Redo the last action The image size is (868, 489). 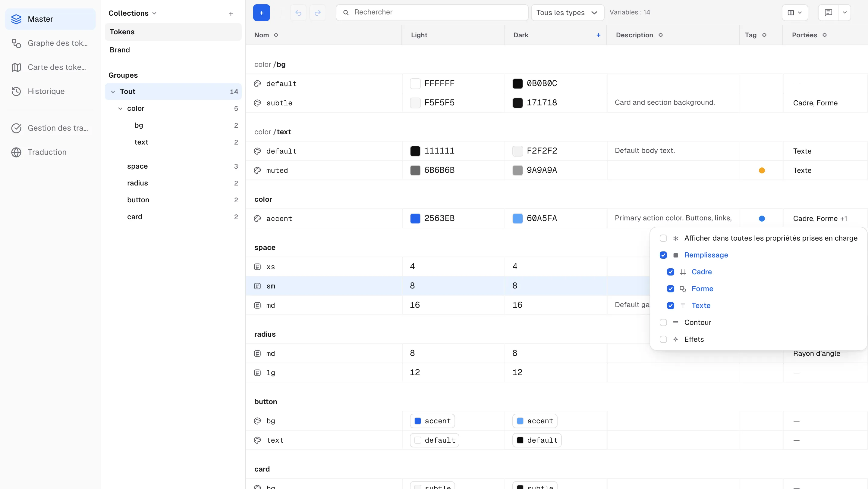pos(317,13)
